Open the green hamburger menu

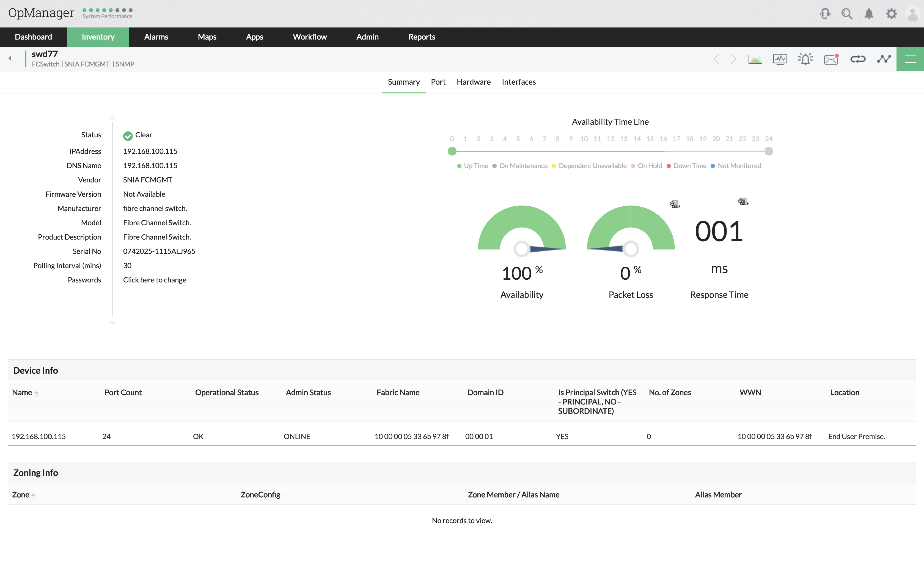tap(910, 59)
